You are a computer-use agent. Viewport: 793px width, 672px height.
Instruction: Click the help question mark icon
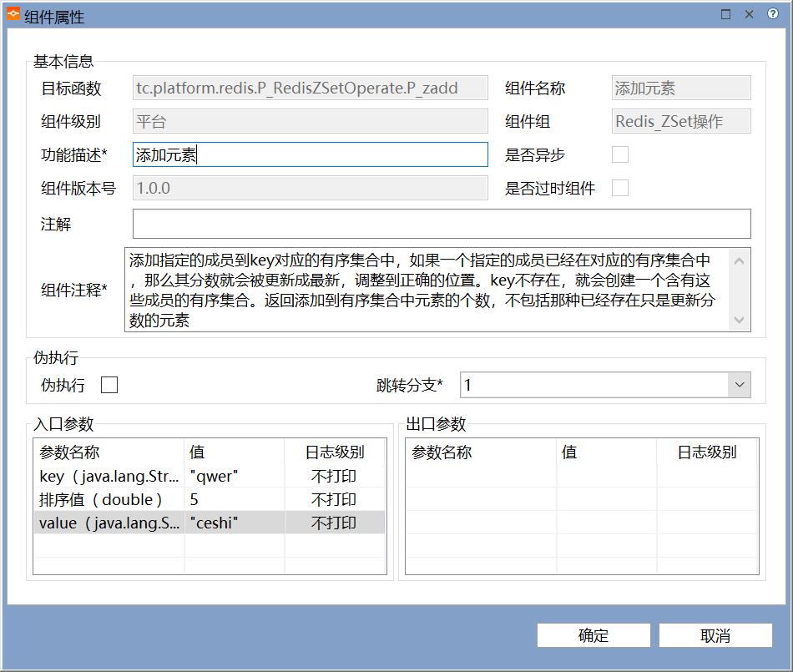(x=772, y=14)
